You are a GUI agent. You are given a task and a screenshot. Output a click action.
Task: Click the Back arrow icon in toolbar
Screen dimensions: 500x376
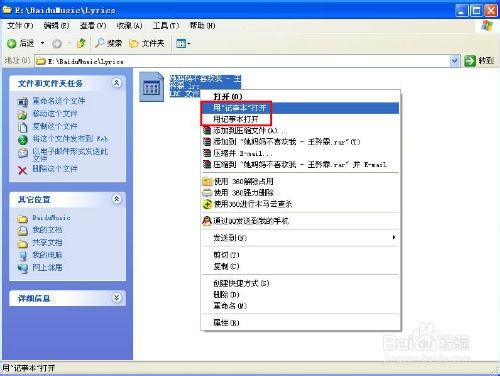[12, 43]
